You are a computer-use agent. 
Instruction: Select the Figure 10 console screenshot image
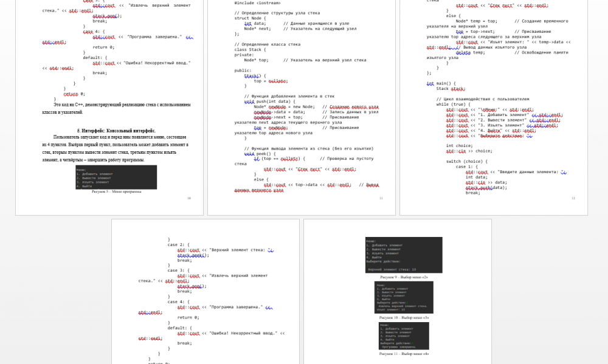coord(404,297)
